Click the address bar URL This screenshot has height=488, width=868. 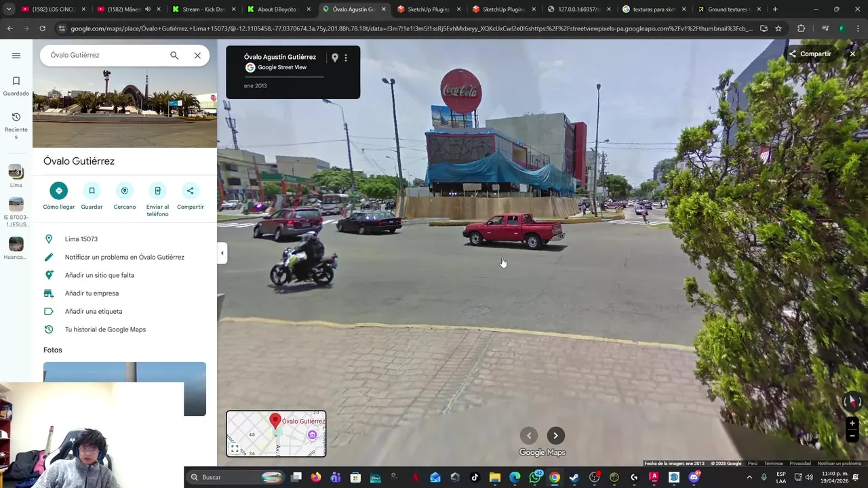point(411,28)
